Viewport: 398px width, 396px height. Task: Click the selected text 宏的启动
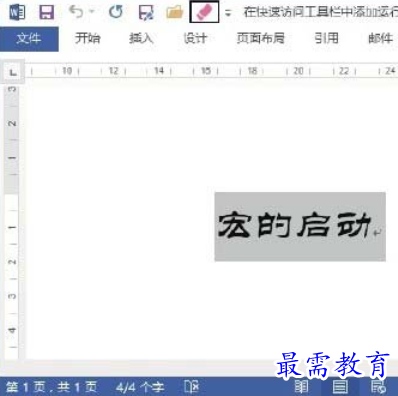click(x=295, y=225)
